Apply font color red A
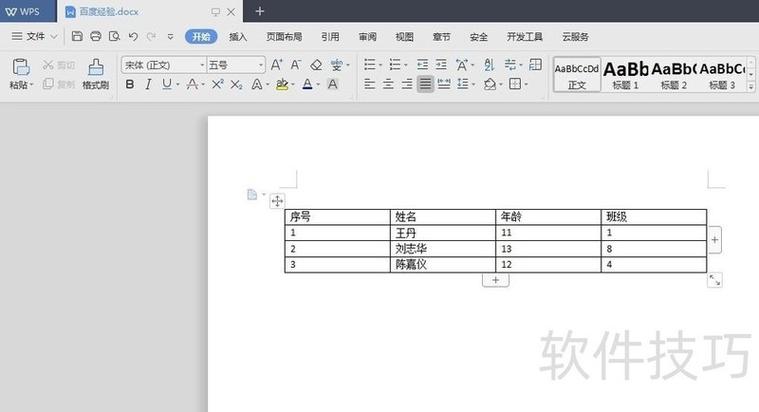The image size is (759, 412). pos(307,84)
